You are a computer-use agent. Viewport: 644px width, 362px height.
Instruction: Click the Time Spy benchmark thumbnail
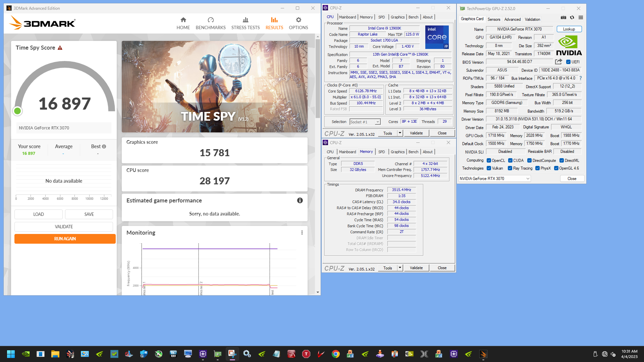215,87
